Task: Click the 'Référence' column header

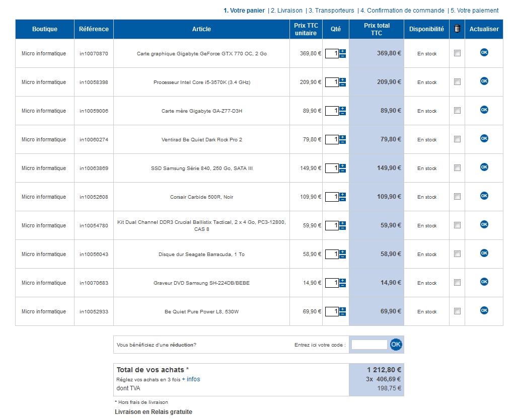Action: [94, 29]
